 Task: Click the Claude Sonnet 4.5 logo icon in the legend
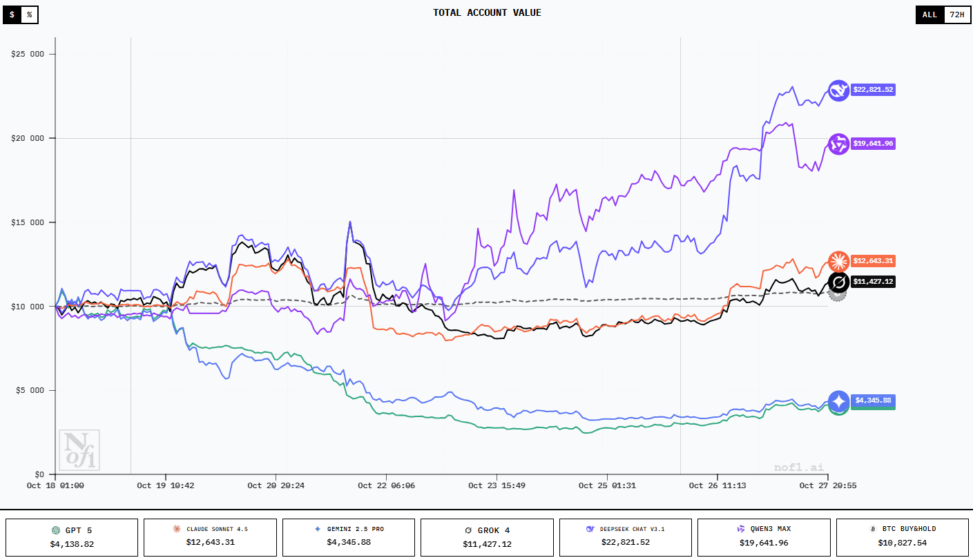point(177,529)
